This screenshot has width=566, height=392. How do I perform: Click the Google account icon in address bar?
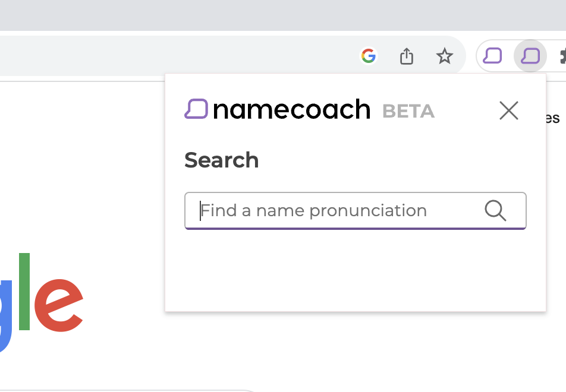pos(369,56)
